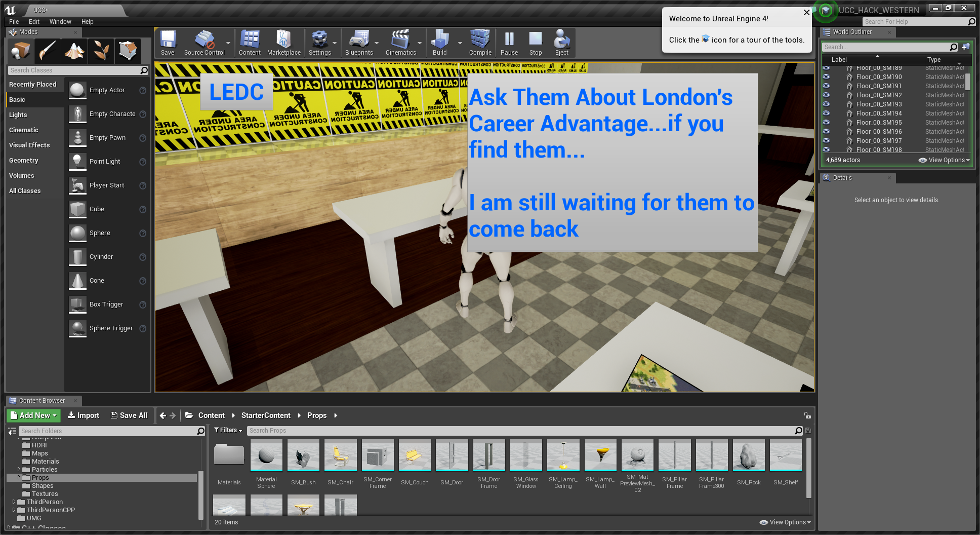Screen dimensions: 980x535
Task: Lock the Content Browser with padlock icon
Action: 807,415
